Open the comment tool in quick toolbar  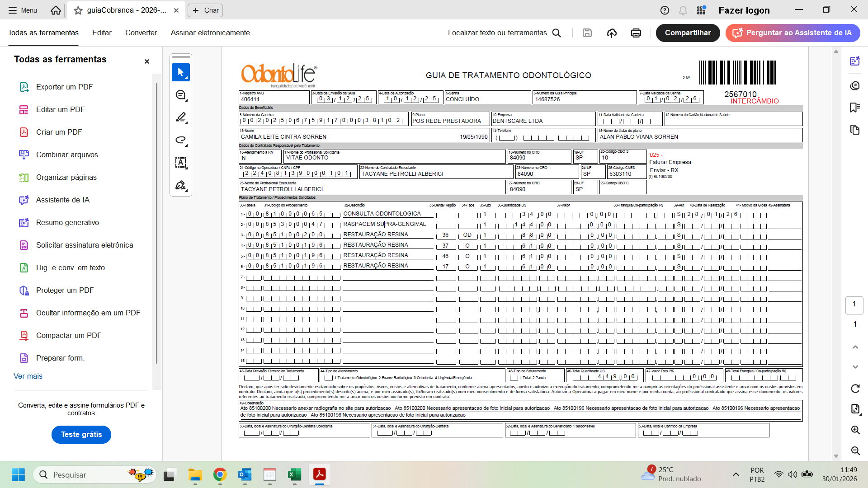pos(181,95)
